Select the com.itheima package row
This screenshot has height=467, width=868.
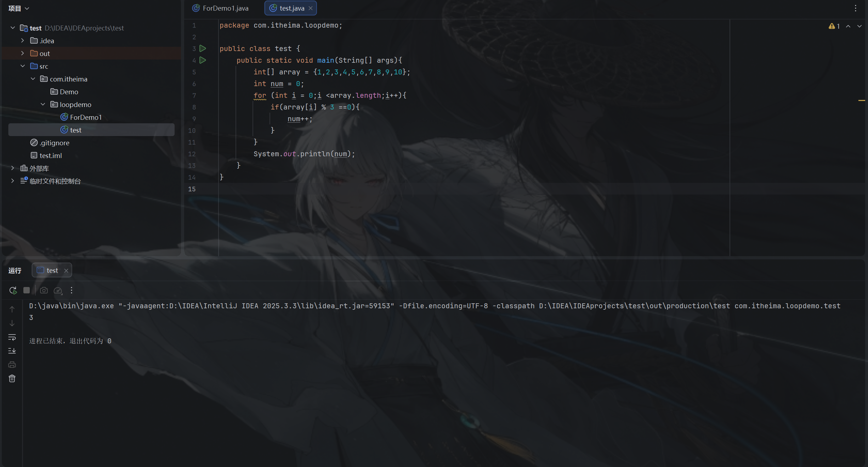pyautogui.click(x=91, y=79)
